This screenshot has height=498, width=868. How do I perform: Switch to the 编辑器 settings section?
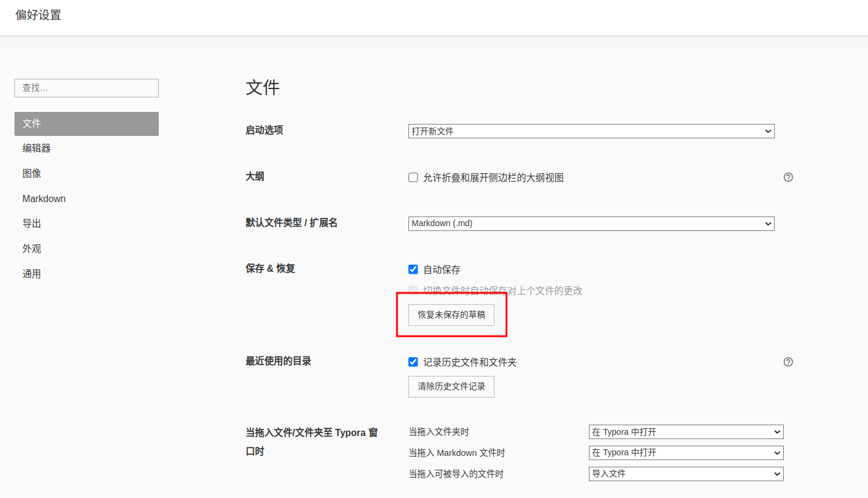pyautogui.click(x=37, y=149)
